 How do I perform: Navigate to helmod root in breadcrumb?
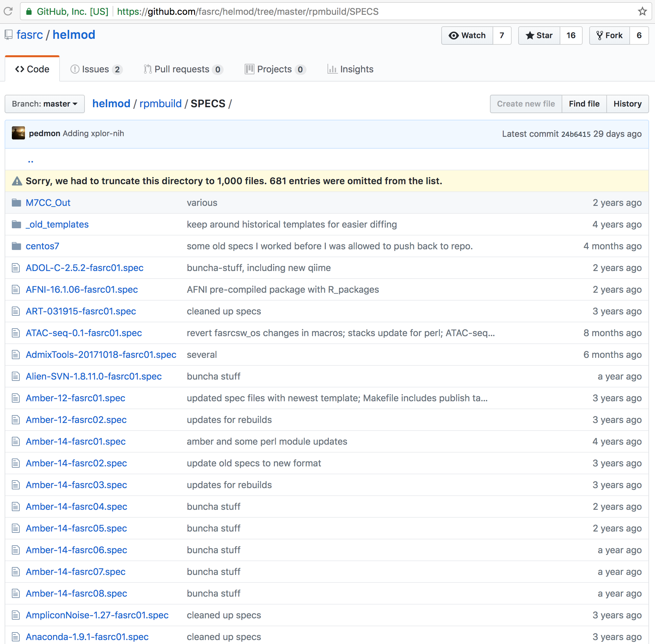pyautogui.click(x=111, y=104)
